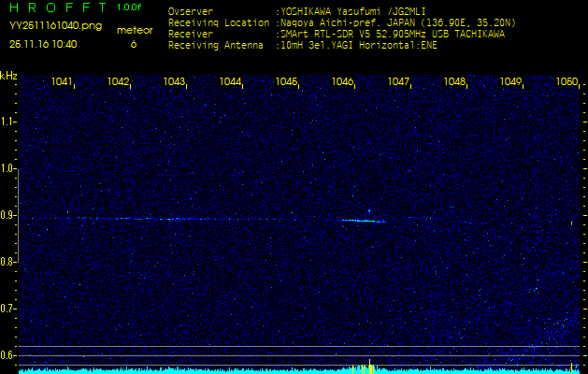Select the 1043 time marker
The width and height of the screenshot is (588, 374).
(175, 82)
